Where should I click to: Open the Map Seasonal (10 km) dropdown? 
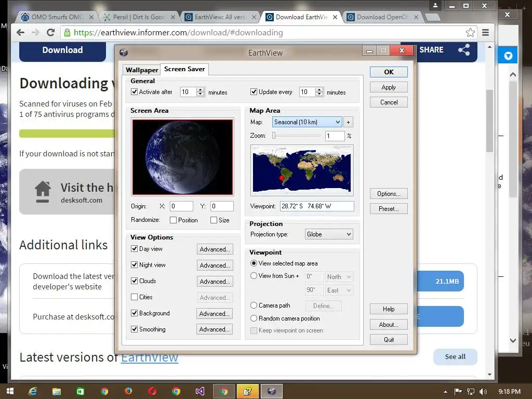pos(307,122)
